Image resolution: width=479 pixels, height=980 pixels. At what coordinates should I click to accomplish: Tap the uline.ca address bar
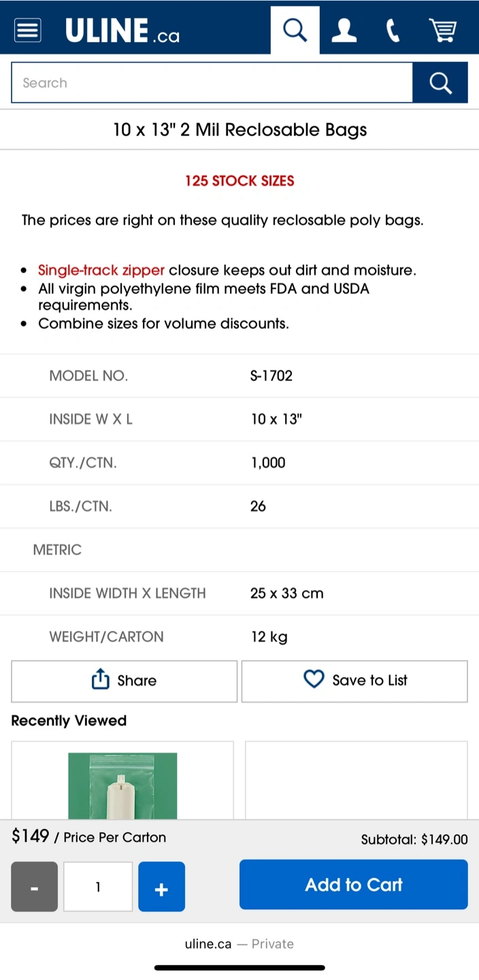point(239,944)
